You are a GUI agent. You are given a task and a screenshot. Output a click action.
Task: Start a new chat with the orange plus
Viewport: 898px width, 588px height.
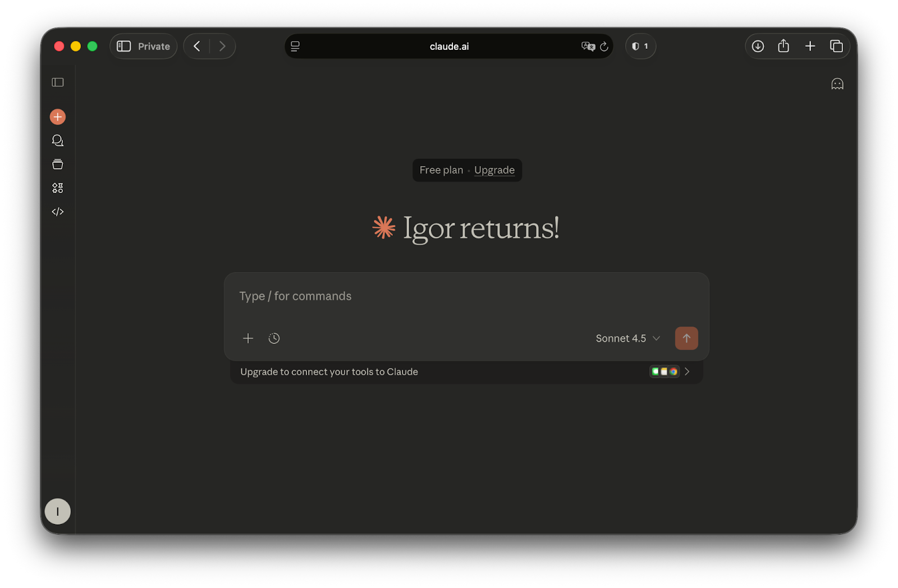pos(58,117)
